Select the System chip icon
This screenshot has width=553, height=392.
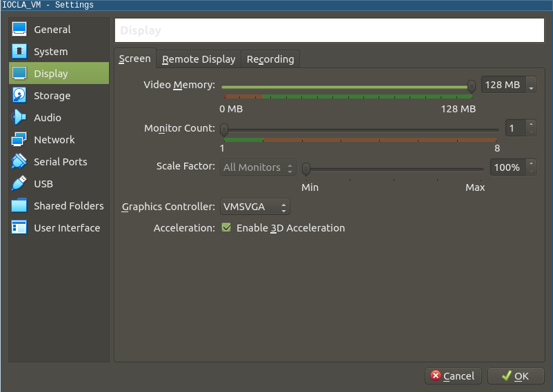tap(19, 52)
